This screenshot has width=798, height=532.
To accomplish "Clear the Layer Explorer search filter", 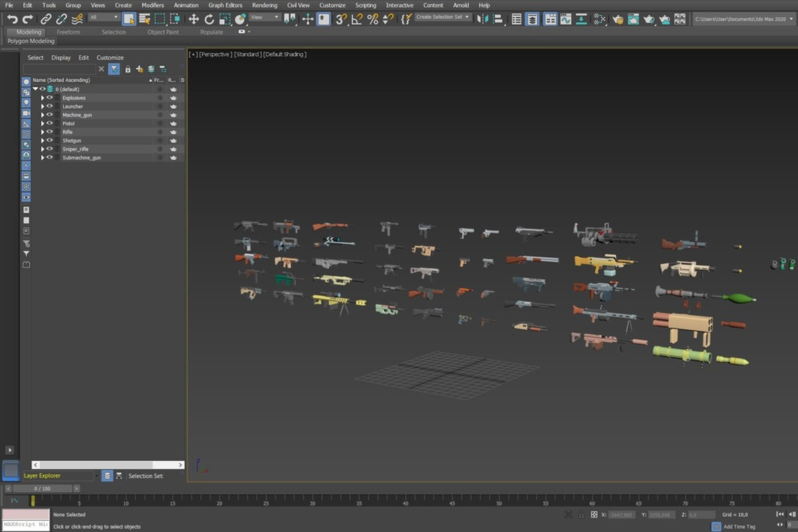I will [102, 69].
